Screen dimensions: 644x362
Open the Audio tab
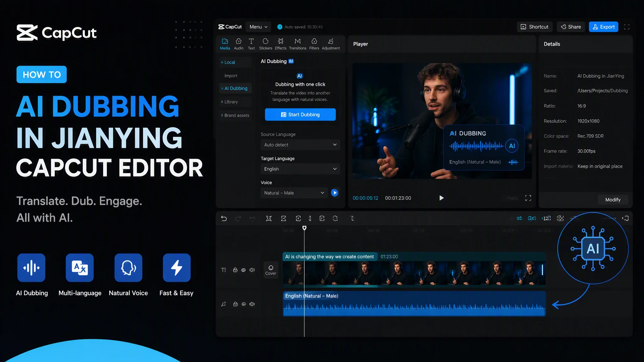[239, 44]
